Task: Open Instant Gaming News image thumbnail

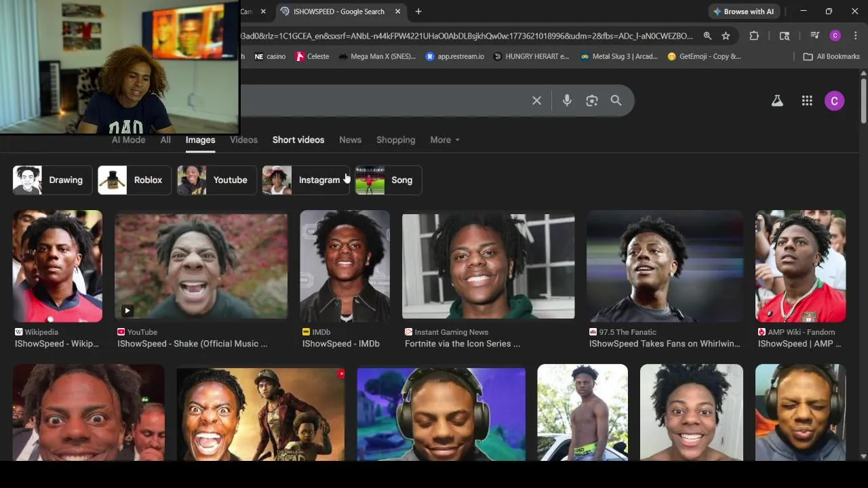Action: [x=488, y=266]
